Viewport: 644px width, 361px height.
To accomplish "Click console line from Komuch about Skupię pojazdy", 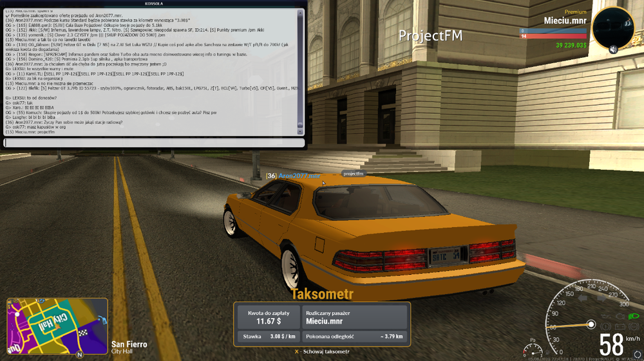I will [111, 113].
